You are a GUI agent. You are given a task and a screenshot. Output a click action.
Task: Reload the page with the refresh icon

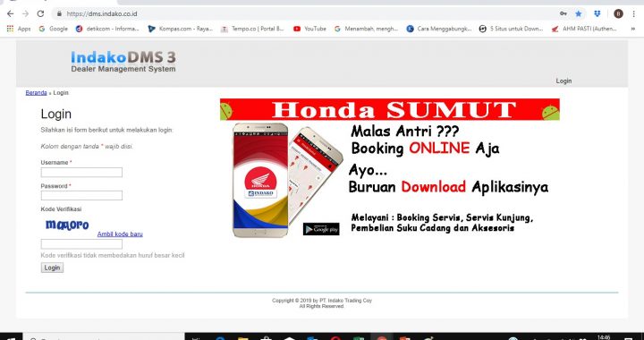point(40,14)
